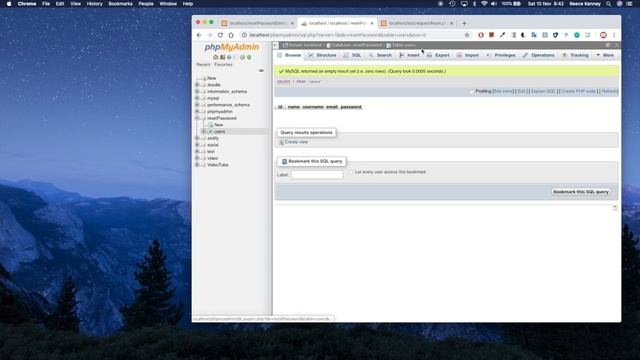Expand the mysql database node
Viewport: 640px width, 360px height.
tap(197, 98)
